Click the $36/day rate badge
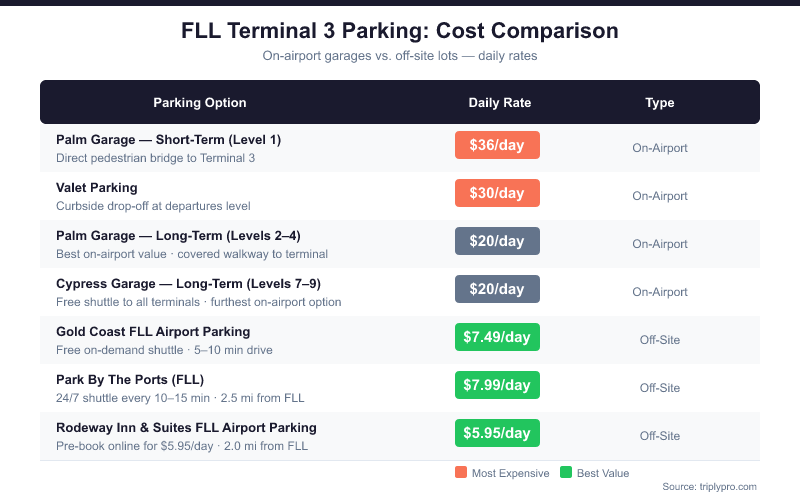Image resolution: width=800 pixels, height=500 pixels. 497,145
